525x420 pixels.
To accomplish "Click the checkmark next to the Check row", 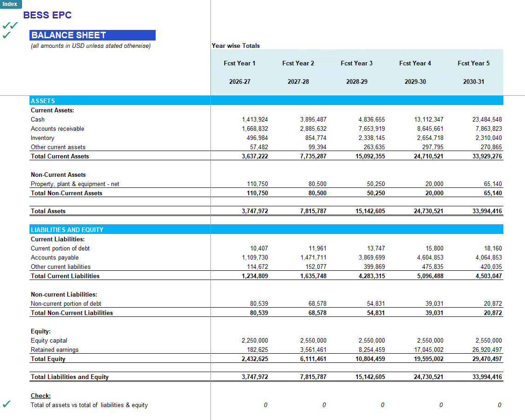I will 6,402.
